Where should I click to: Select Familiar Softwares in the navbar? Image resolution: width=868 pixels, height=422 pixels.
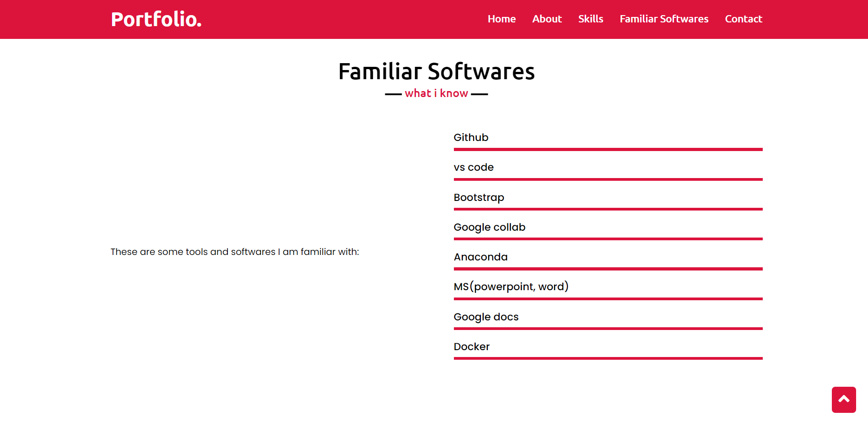(664, 19)
